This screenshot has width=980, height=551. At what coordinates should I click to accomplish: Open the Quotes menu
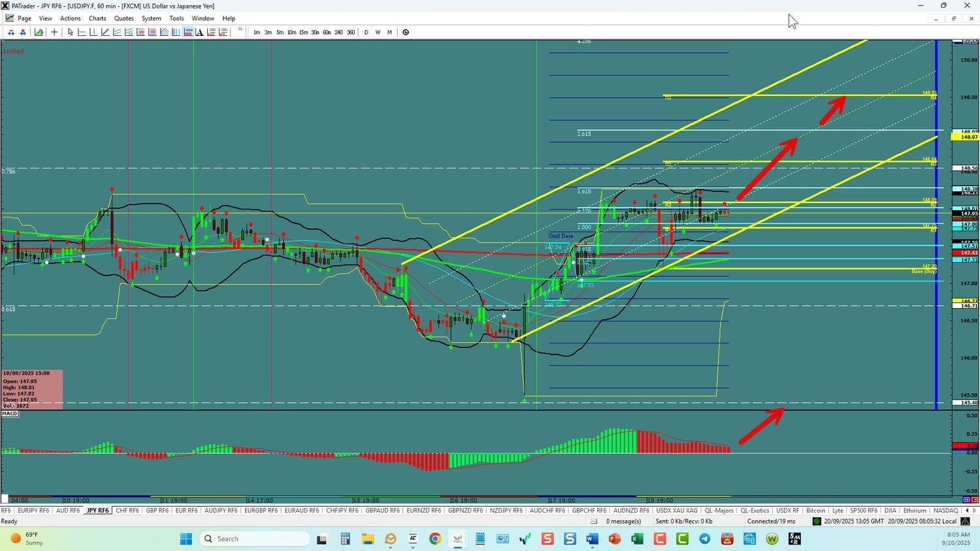pos(124,18)
